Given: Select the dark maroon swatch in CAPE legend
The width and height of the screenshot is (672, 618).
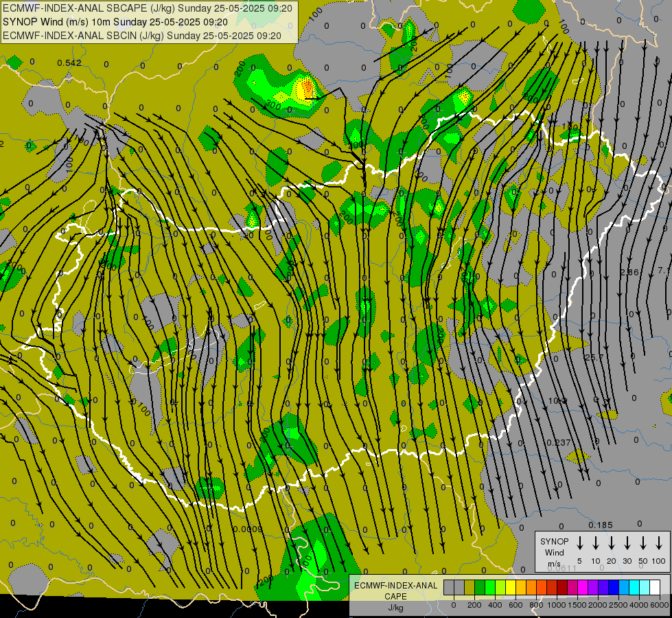Looking at the screenshot, I should pos(563,587).
